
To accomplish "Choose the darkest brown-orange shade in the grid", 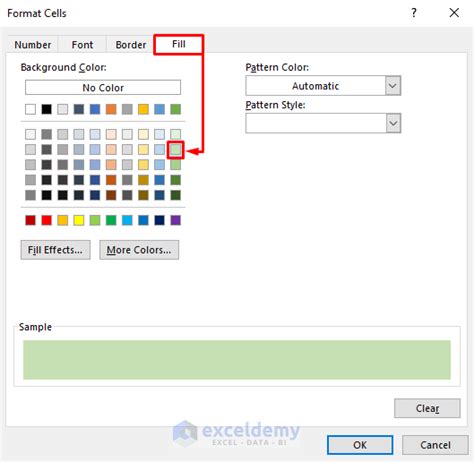I will 111,195.
